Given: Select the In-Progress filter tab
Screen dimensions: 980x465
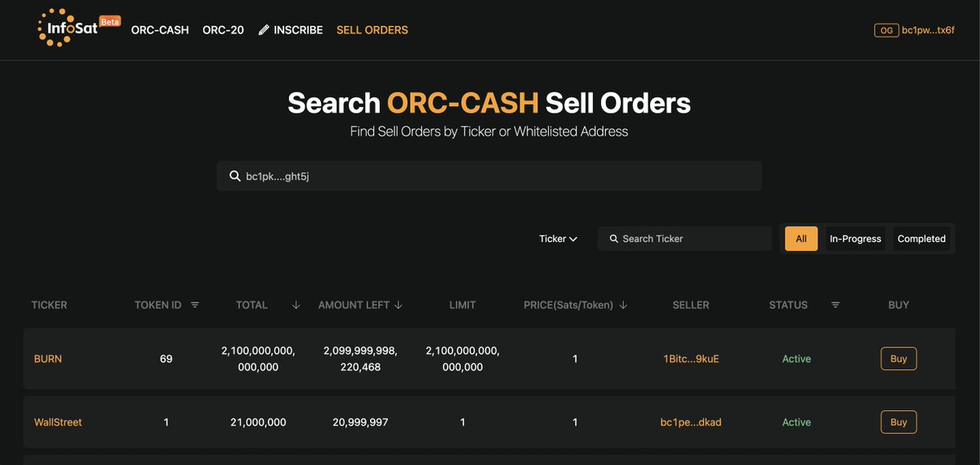Looking at the screenshot, I should pyautogui.click(x=855, y=239).
